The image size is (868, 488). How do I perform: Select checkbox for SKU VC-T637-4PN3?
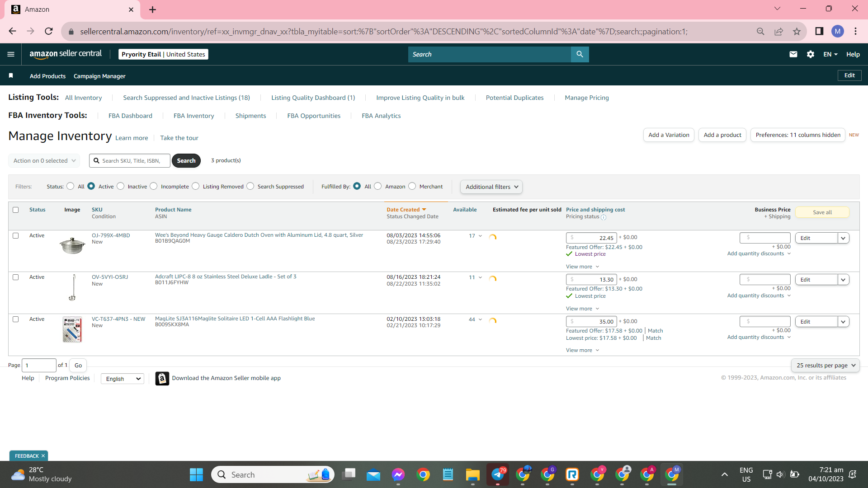coord(16,319)
